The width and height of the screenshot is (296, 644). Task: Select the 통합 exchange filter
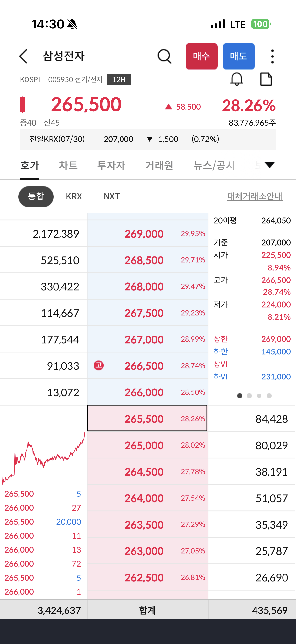coord(36,196)
